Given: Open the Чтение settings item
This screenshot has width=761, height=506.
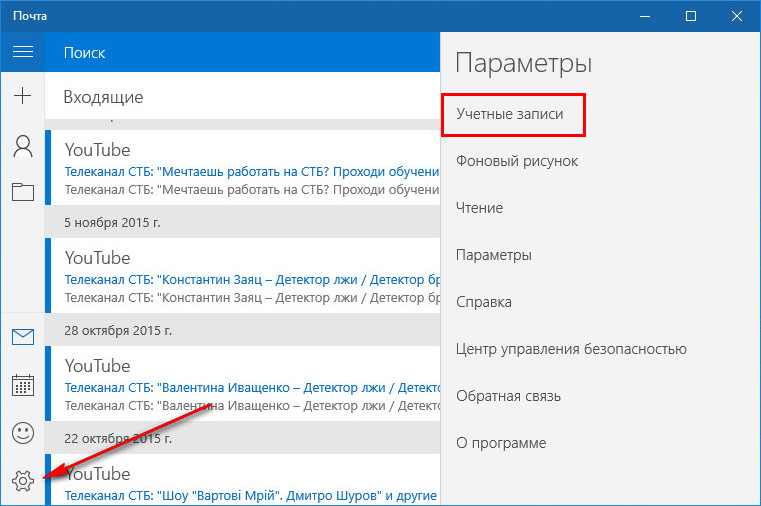Looking at the screenshot, I should coord(479,208).
